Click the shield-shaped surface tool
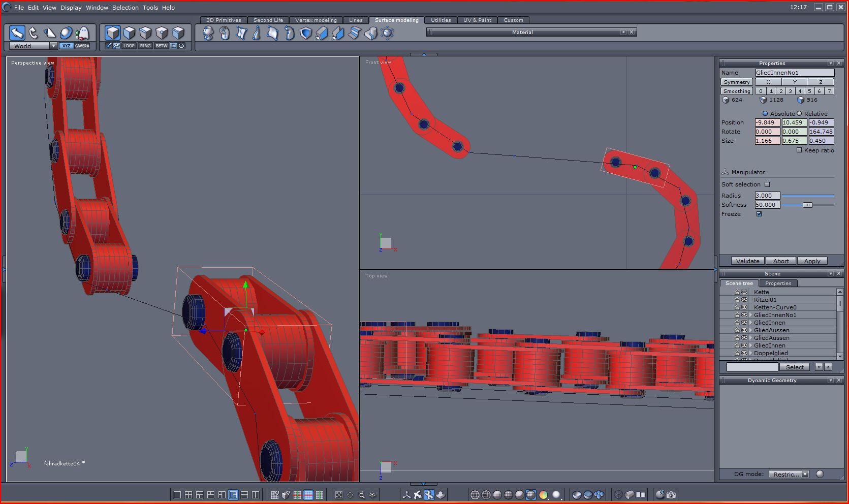The height and width of the screenshot is (504, 849). click(306, 33)
